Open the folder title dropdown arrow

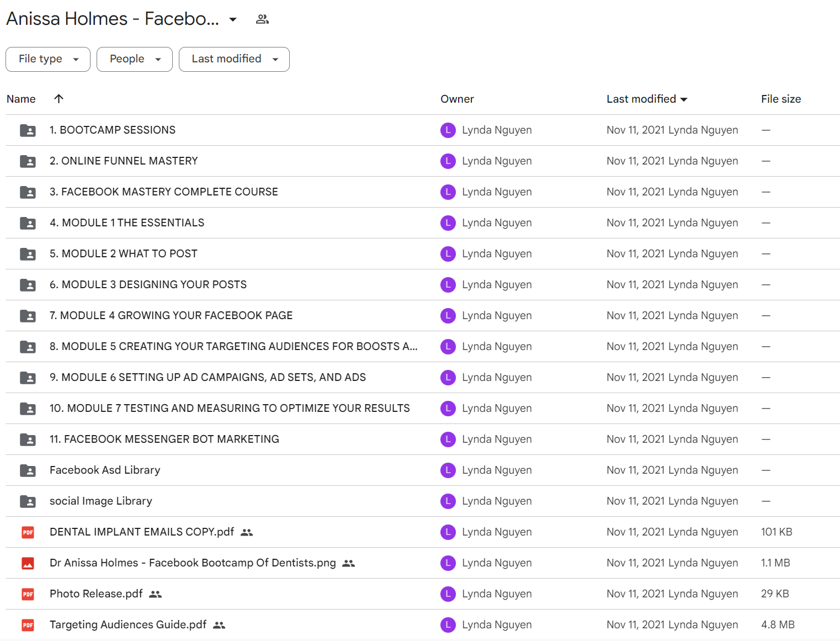233,19
